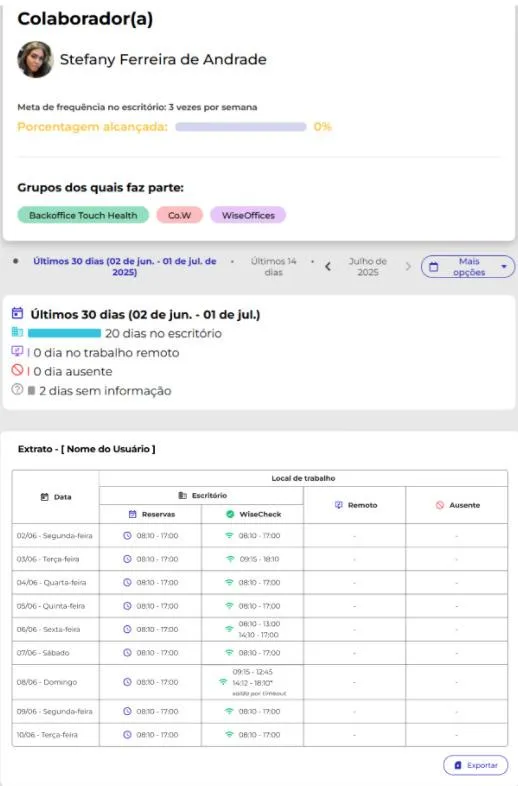Click the Escritório header building icon
The height and width of the screenshot is (786, 518).
click(183, 495)
